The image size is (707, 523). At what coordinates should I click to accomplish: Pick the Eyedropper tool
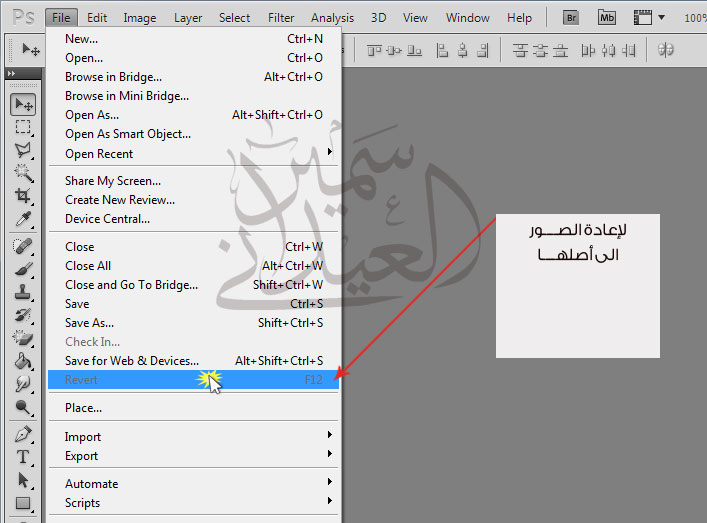[x=23, y=218]
